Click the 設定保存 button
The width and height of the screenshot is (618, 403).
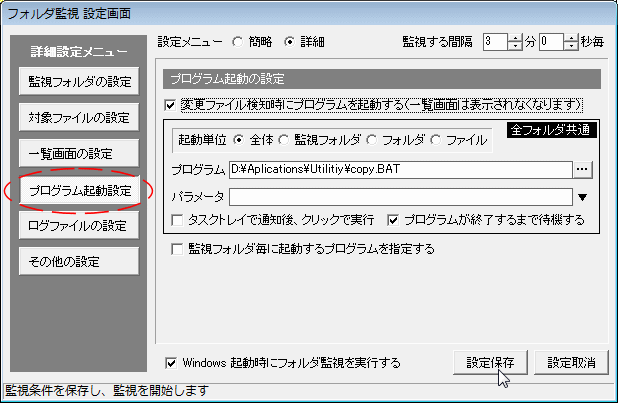[490, 362]
